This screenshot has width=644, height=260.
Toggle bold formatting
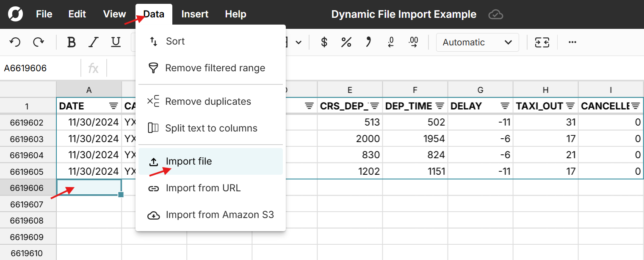[71, 42]
